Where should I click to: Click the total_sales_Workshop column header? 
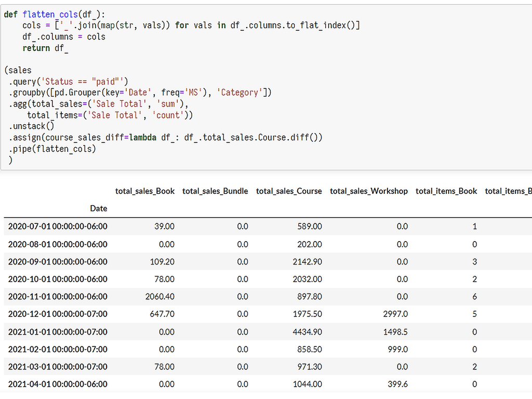pos(369,191)
